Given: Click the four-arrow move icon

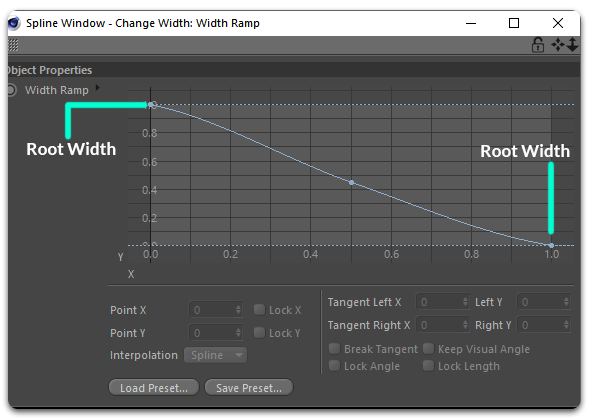Looking at the screenshot, I should [x=558, y=45].
